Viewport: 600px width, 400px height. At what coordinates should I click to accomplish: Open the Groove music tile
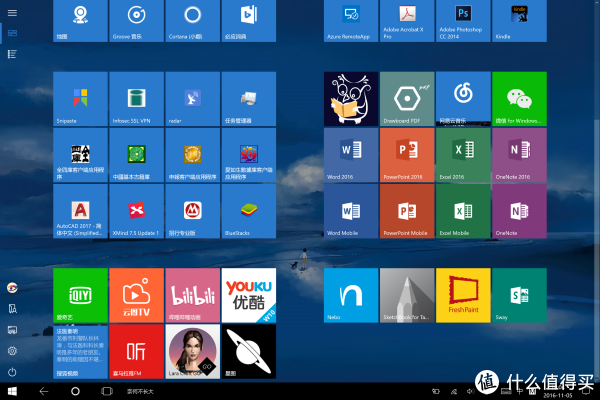136,21
